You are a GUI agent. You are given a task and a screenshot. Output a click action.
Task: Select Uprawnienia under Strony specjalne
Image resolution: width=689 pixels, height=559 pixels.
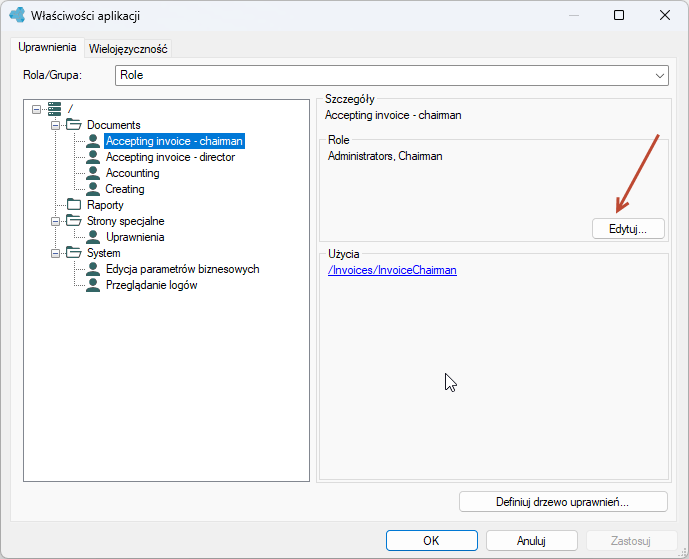135,237
